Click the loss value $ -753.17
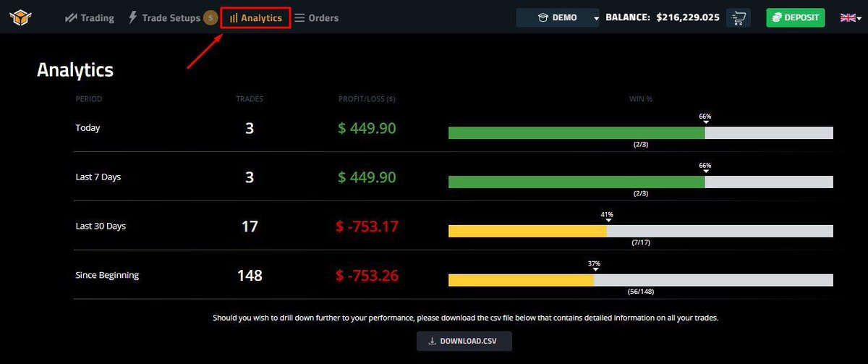 click(x=367, y=227)
